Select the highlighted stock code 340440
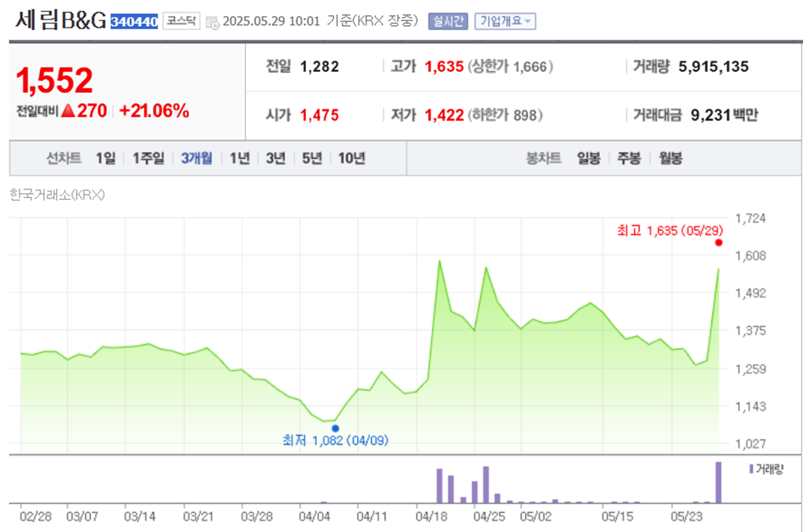This screenshot has width=803, height=532. (134, 21)
